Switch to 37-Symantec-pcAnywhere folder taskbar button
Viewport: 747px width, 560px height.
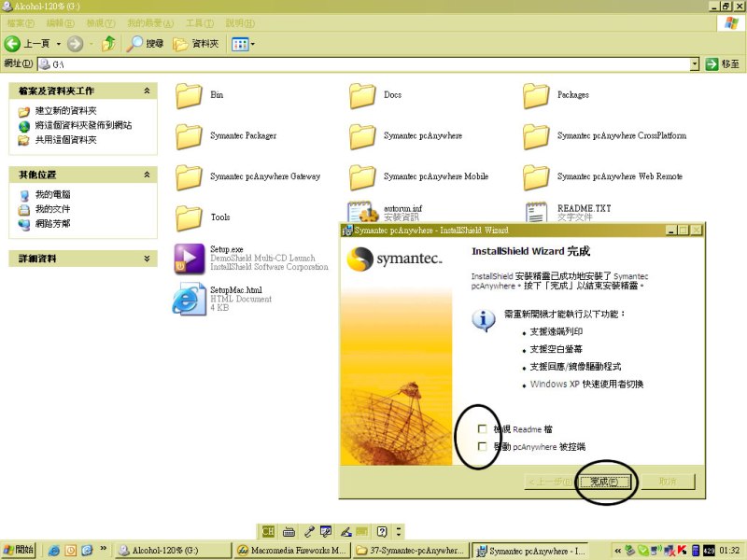click(411, 550)
